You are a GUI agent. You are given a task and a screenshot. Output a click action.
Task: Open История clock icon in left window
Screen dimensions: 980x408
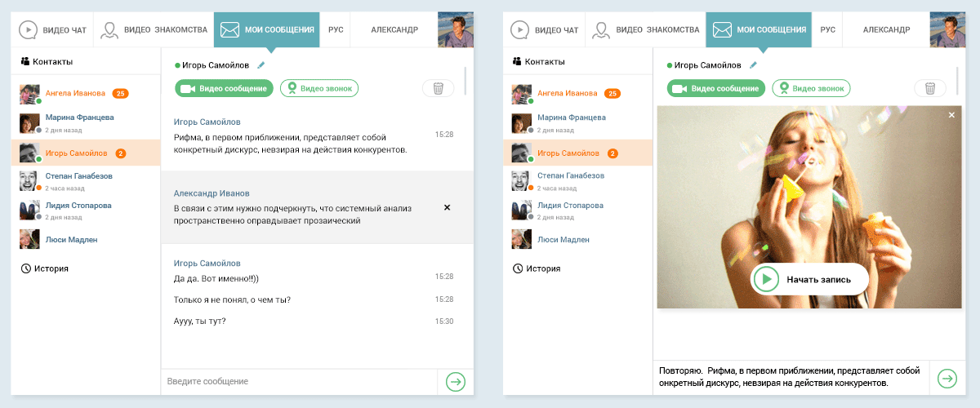point(26,268)
